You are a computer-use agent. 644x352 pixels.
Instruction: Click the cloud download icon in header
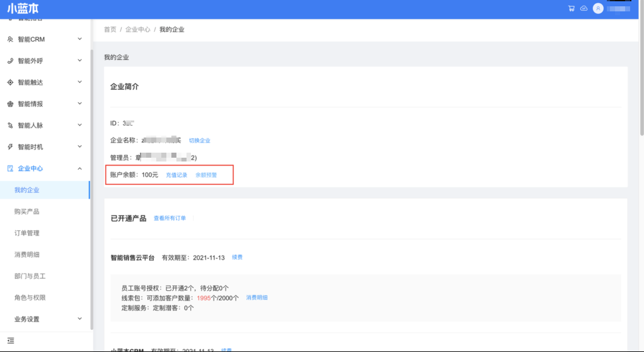[x=584, y=9]
